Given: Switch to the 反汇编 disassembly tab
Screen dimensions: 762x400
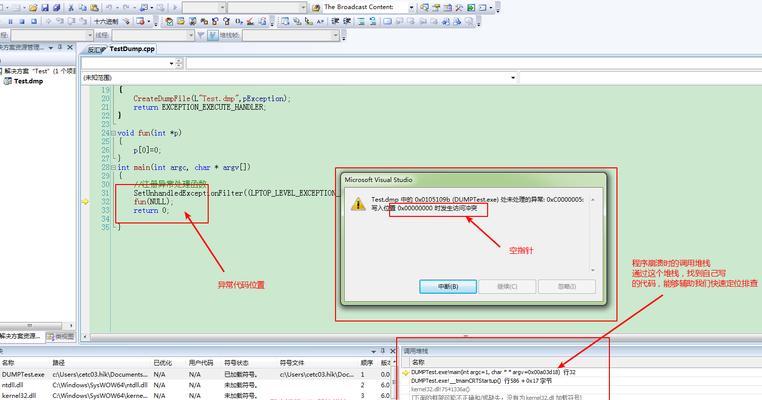Looking at the screenshot, I should pos(94,50).
